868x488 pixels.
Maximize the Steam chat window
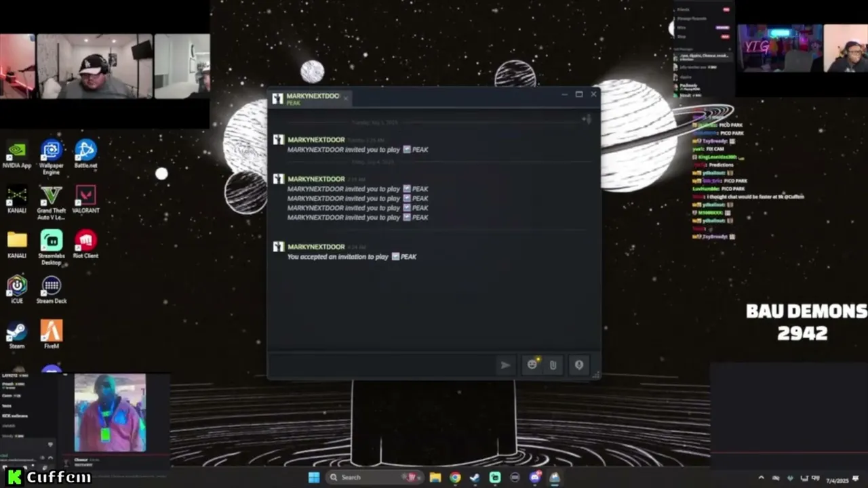pyautogui.click(x=579, y=94)
